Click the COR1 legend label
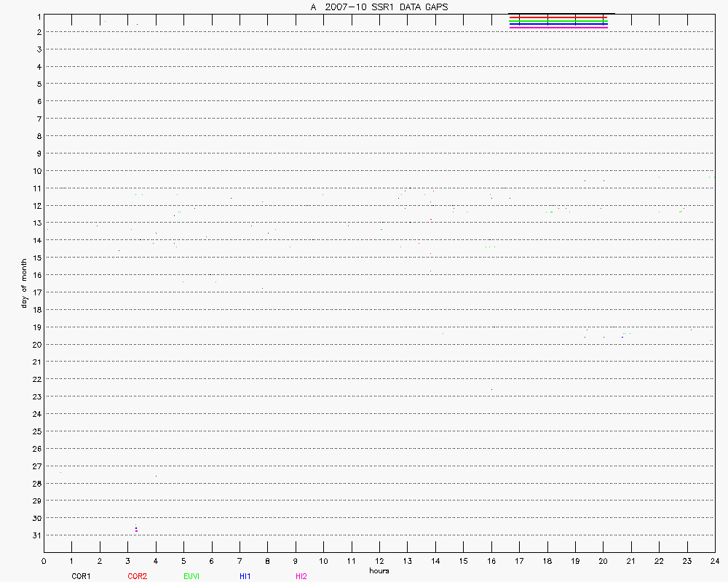This screenshot has width=728, height=582. (x=80, y=576)
